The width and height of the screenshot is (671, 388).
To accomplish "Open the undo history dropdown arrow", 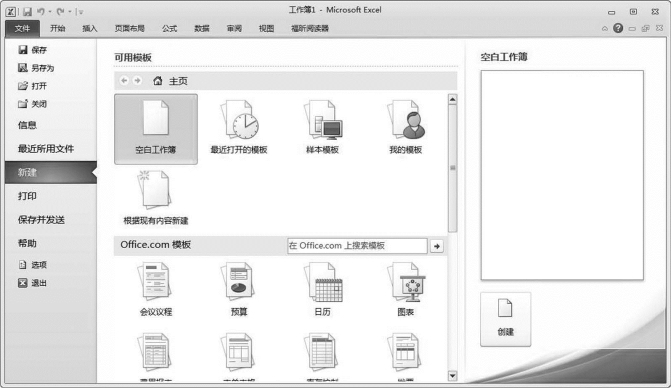I will coord(50,12).
